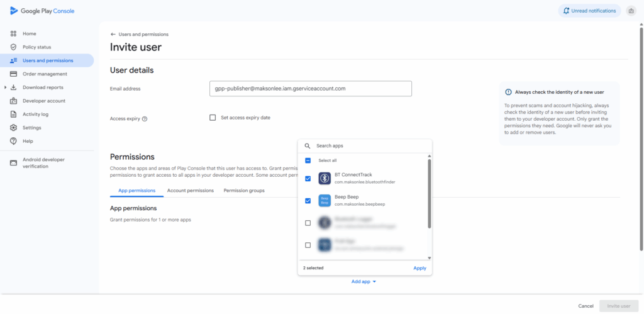Enable the Set access expiry date checkbox
This screenshot has width=644, height=314.
click(x=213, y=118)
